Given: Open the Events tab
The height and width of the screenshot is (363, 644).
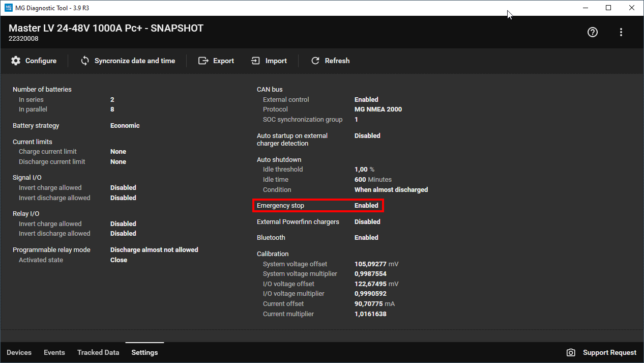Looking at the screenshot, I should 54,352.
